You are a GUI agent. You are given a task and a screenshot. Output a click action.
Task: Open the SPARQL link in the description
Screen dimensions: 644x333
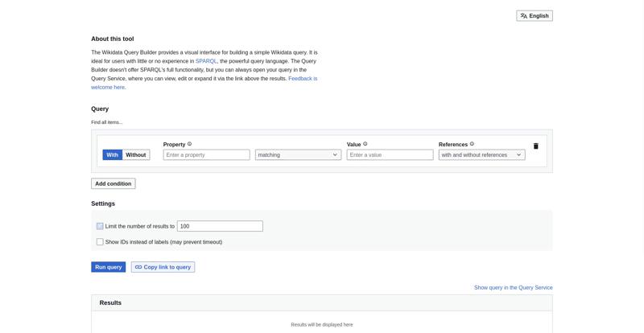(x=206, y=61)
